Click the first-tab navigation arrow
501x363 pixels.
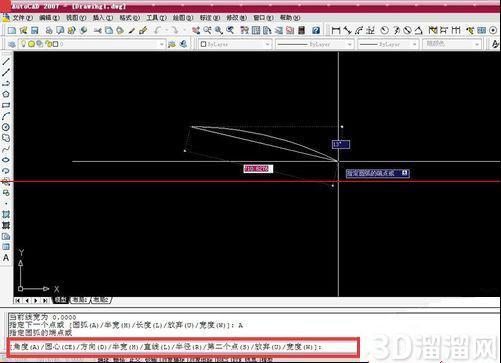[x=18, y=300]
